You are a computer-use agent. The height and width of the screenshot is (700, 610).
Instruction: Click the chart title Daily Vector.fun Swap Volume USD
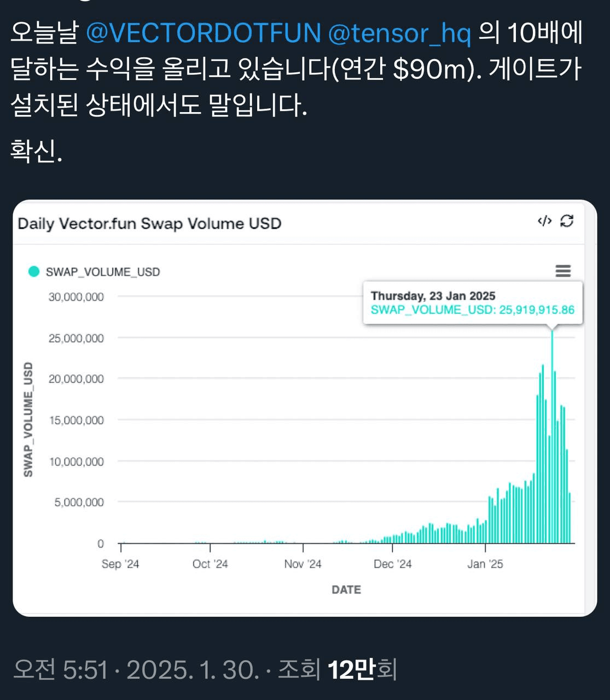click(149, 224)
